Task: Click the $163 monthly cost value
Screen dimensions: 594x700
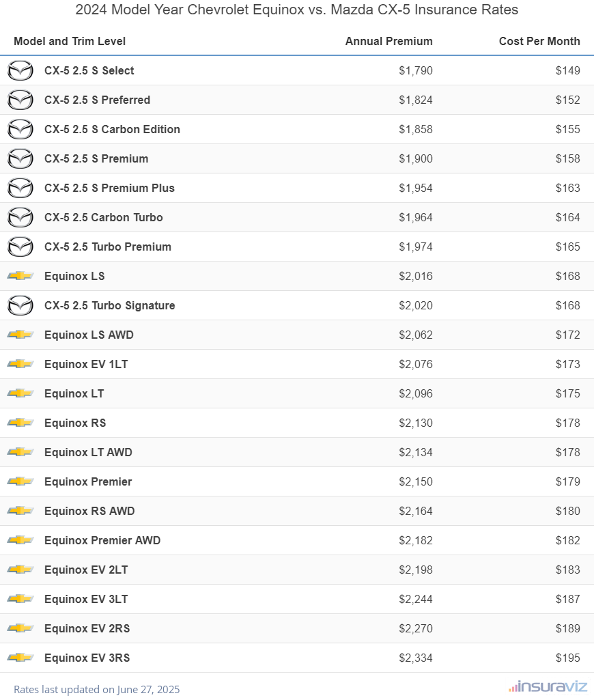Action: click(x=567, y=188)
